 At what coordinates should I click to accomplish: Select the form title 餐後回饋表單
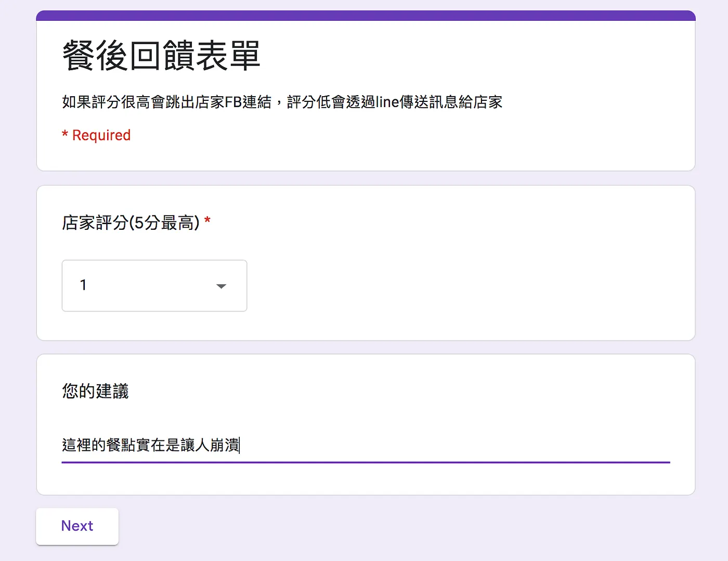161,56
